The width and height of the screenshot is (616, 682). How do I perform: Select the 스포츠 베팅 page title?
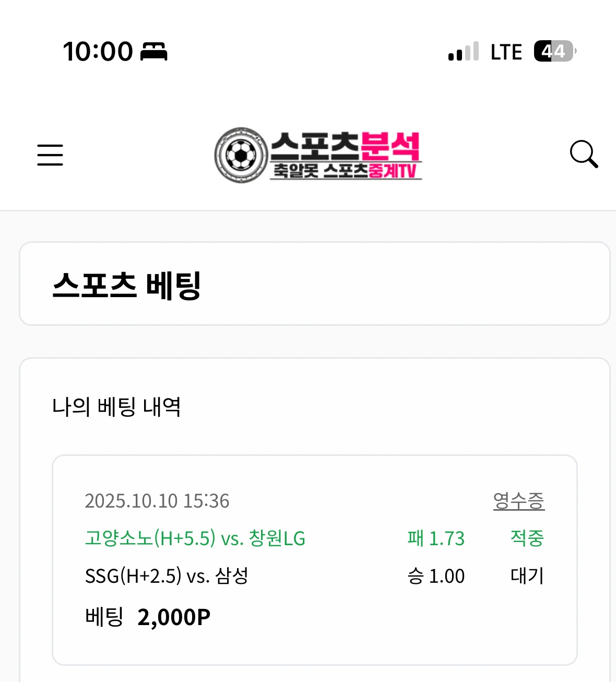click(x=127, y=285)
